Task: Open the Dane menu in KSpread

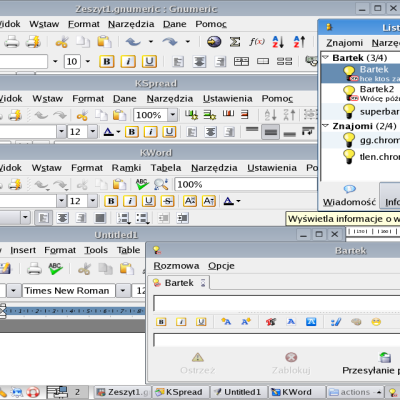Action: click(125, 99)
